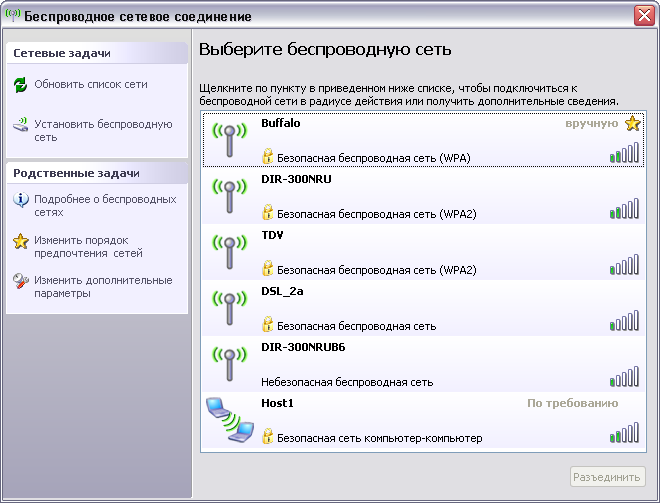Screen dimensions: 660x503
Task: Click the 'Сетевые задачи' panel header
Action: click(x=97, y=53)
